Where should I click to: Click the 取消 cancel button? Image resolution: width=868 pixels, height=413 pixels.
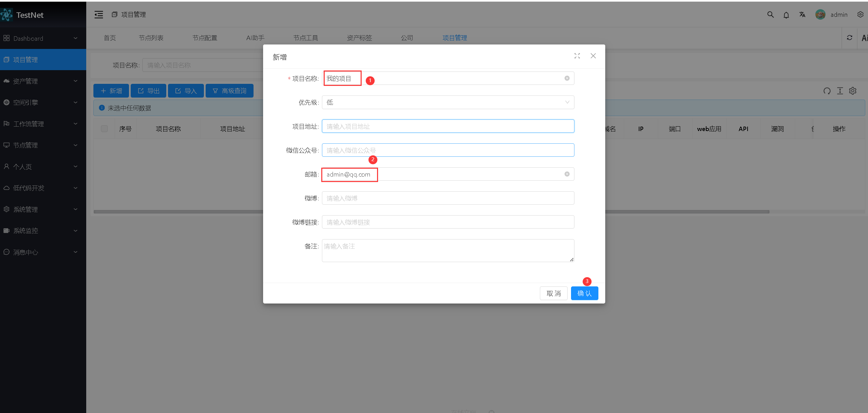(554, 293)
